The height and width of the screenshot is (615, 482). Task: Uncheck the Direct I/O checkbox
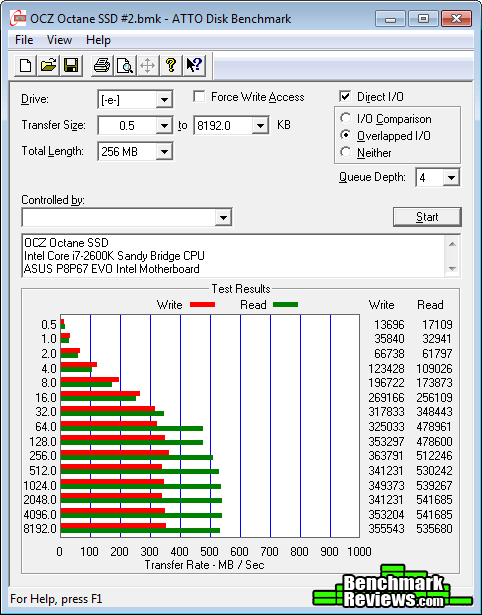point(345,96)
